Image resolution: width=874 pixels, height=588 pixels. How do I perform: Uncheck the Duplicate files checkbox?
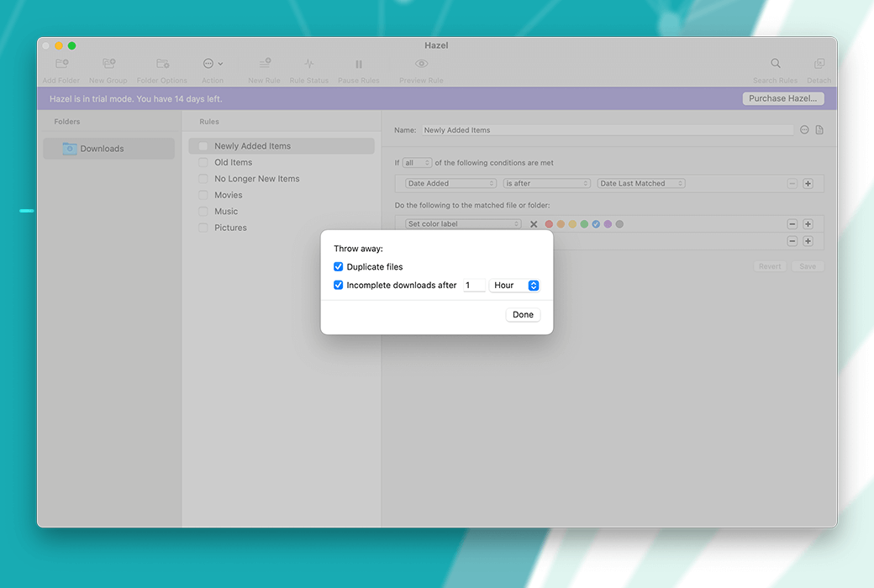click(339, 267)
